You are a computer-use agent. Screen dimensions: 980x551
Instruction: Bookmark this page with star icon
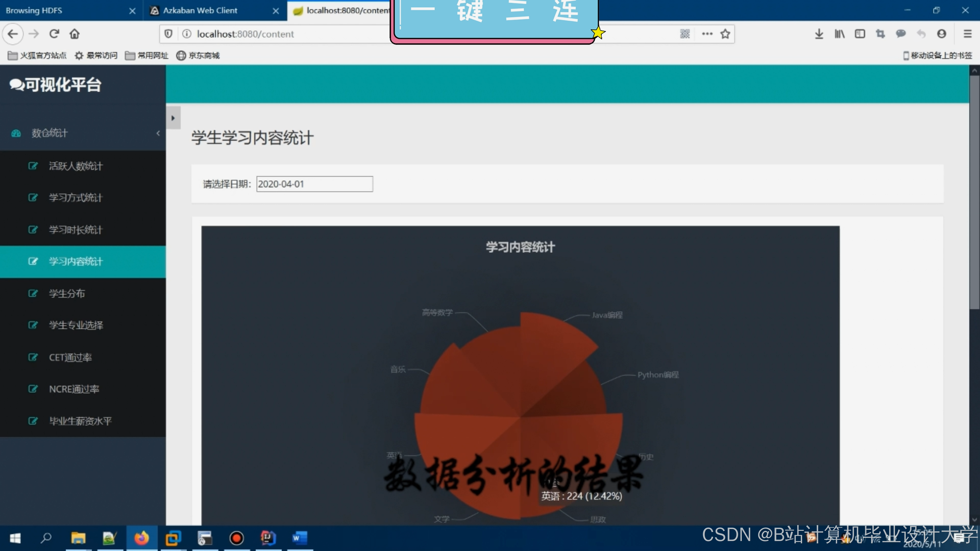tap(725, 34)
